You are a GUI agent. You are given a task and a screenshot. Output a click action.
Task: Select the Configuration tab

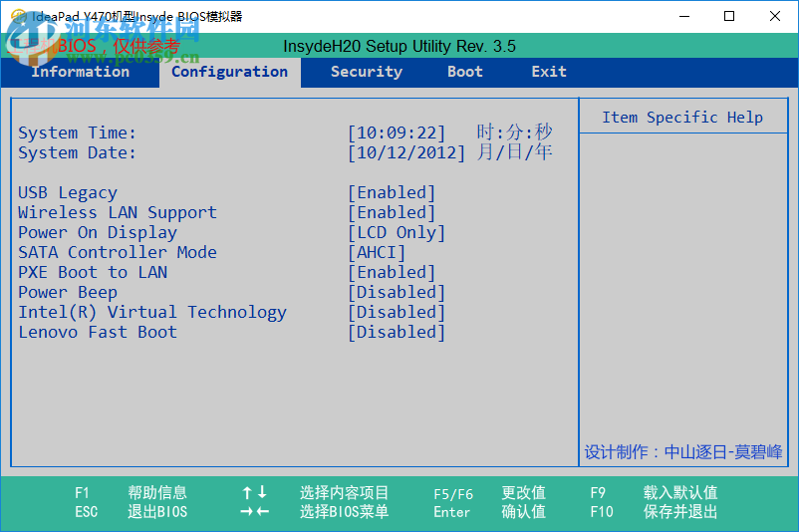pos(230,72)
